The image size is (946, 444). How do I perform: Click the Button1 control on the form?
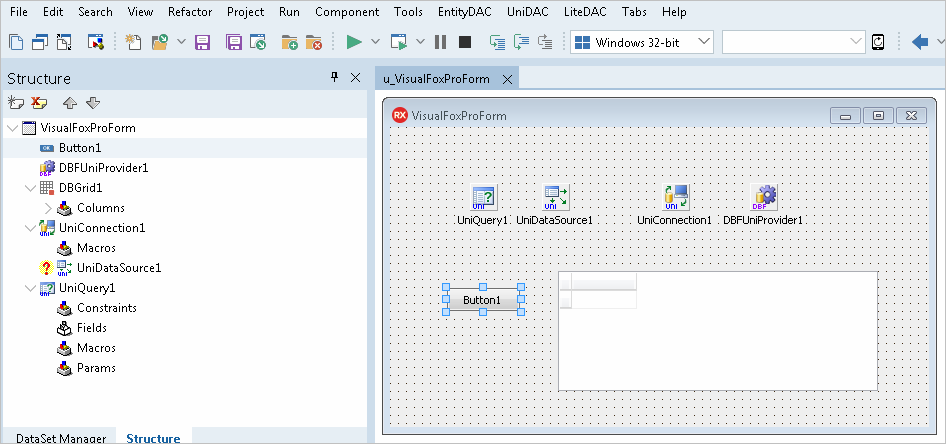tap(483, 300)
